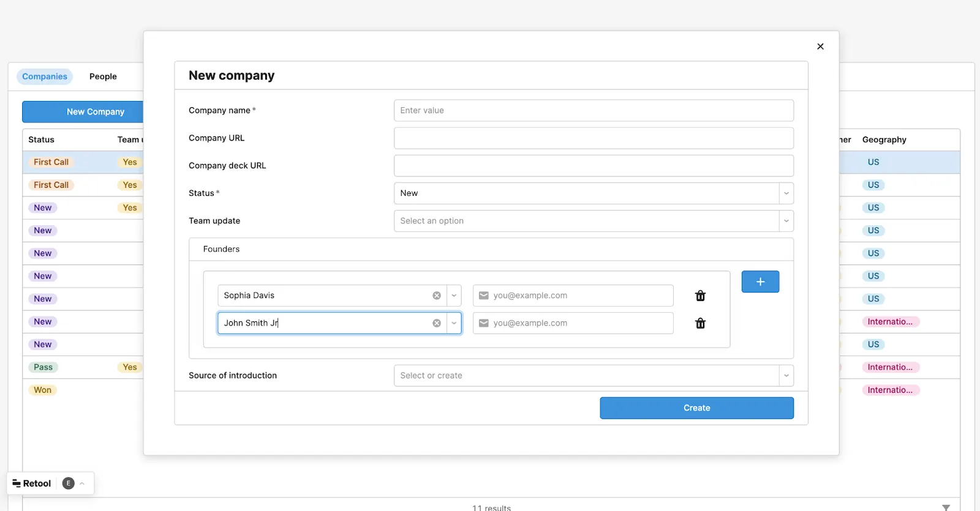
Task: Click the Create button
Action: 696,408
